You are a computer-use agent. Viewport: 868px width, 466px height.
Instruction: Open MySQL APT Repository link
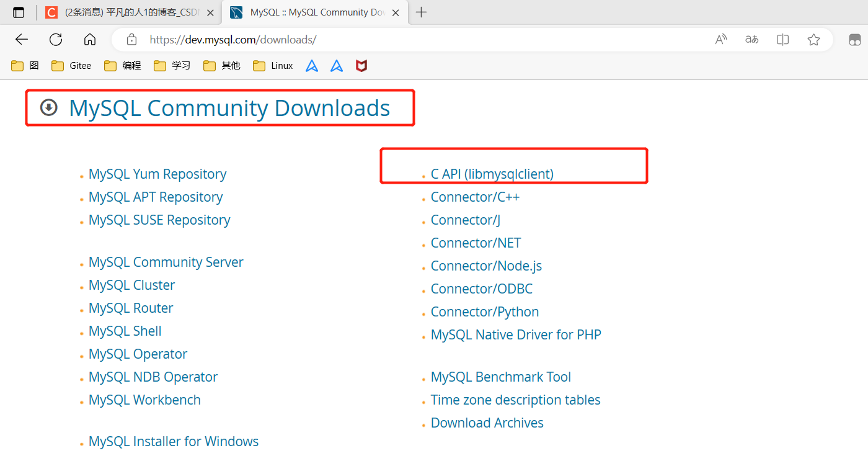tap(156, 197)
